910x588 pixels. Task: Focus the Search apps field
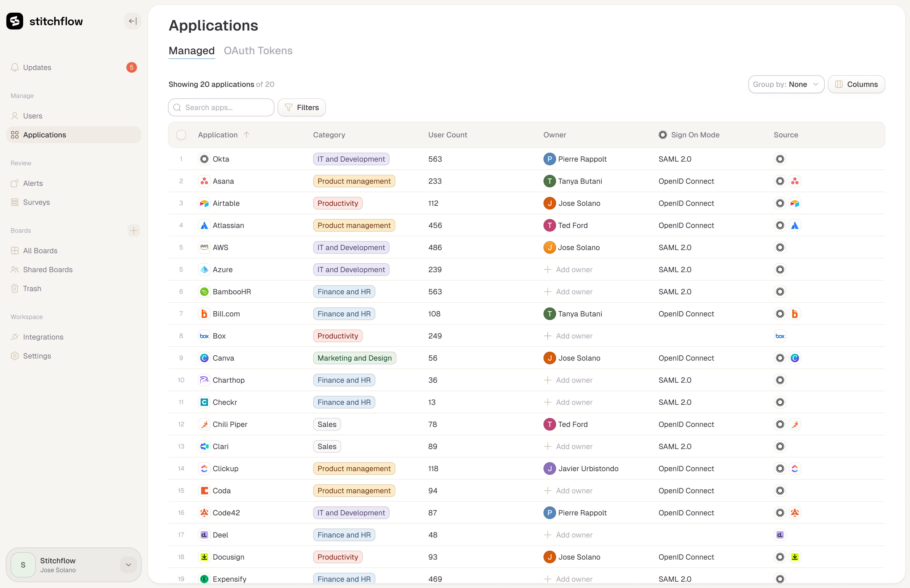point(225,107)
